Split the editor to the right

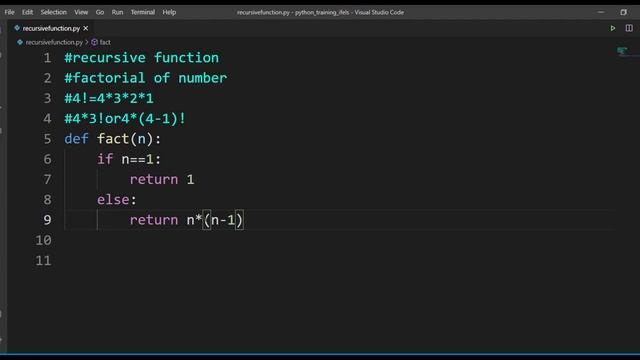(x=629, y=28)
